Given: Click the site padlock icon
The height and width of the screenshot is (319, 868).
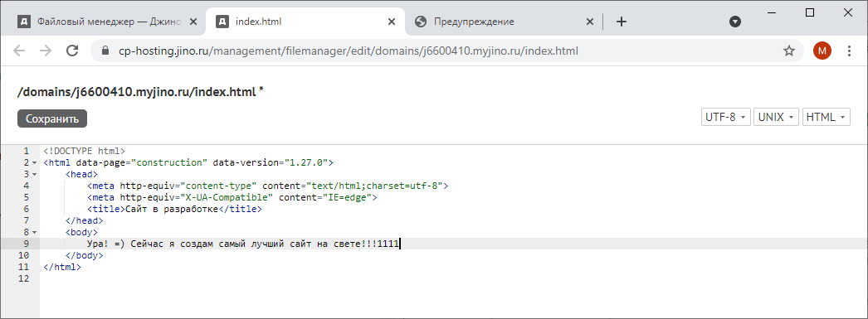Looking at the screenshot, I should (x=106, y=51).
